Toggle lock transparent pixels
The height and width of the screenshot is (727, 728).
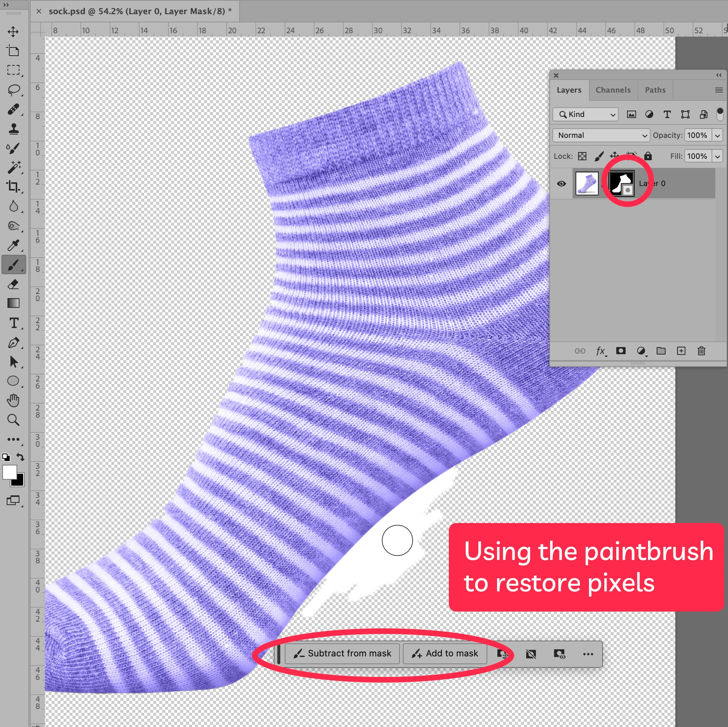pos(582,156)
